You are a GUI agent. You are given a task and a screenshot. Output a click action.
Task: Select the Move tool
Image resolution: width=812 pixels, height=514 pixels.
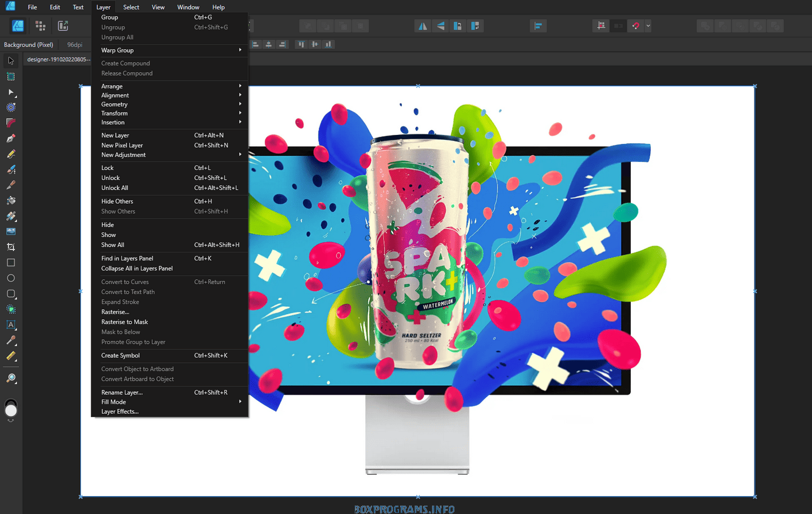pyautogui.click(x=11, y=60)
